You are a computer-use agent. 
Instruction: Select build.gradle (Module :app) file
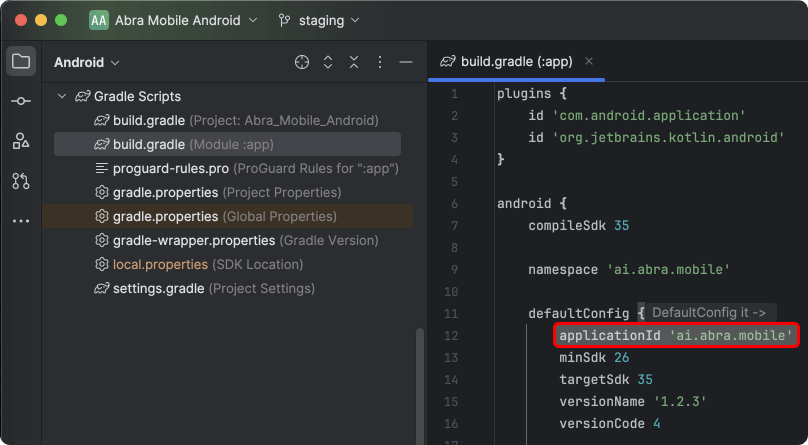[227, 144]
